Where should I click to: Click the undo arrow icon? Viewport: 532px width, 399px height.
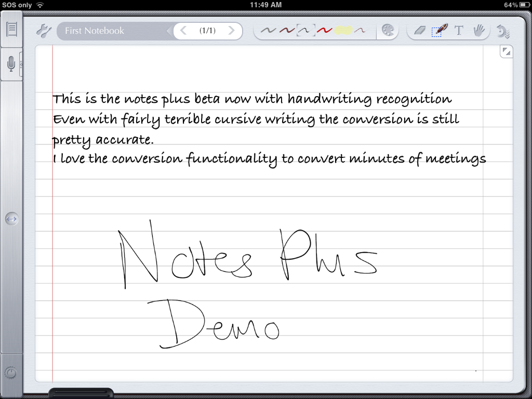pyautogui.click(x=502, y=31)
